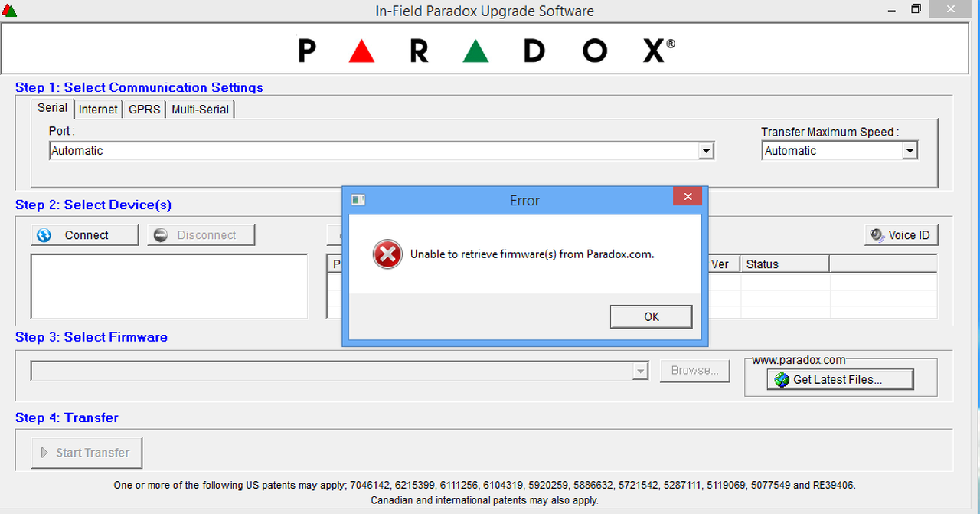Viewport: 980px width, 514px height.
Task: Click the Status column header
Action: pos(785,264)
